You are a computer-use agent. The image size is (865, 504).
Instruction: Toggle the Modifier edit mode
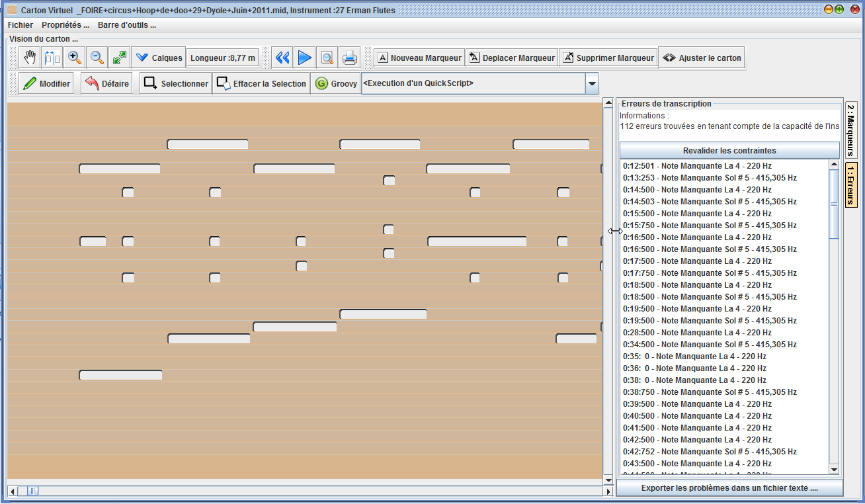46,84
